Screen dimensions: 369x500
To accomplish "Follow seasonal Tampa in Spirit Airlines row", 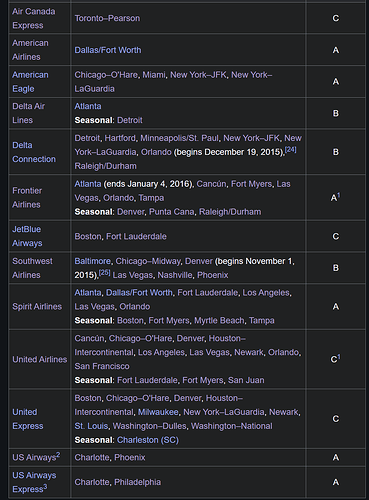I will click(262, 321).
